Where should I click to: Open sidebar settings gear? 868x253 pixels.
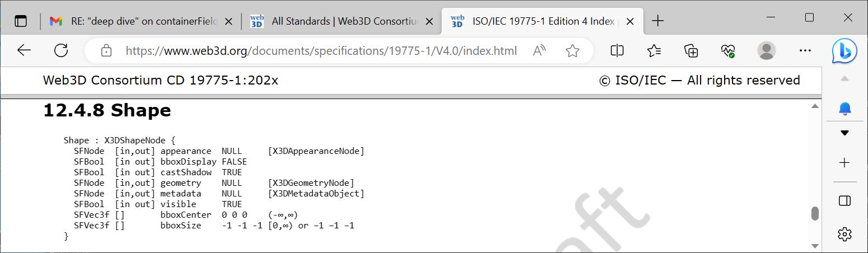pyautogui.click(x=845, y=233)
